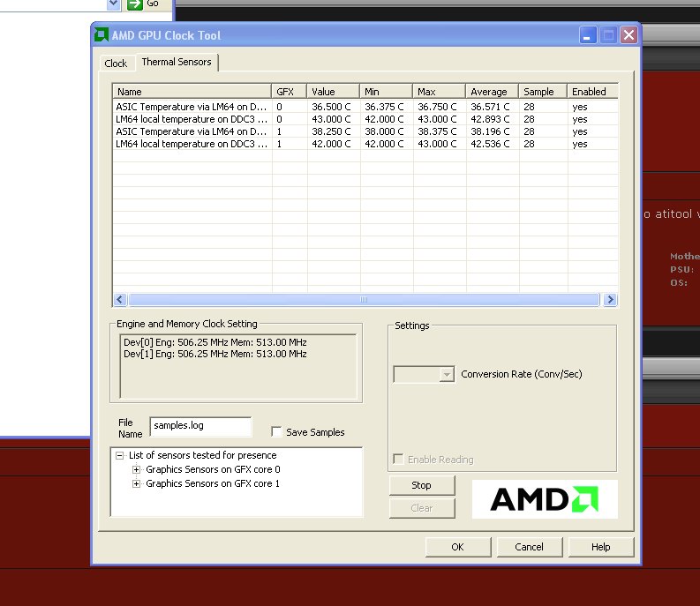Open the Conversion Rate dropdown
Viewport: 700px width, 606px height.
[x=446, y=374]
